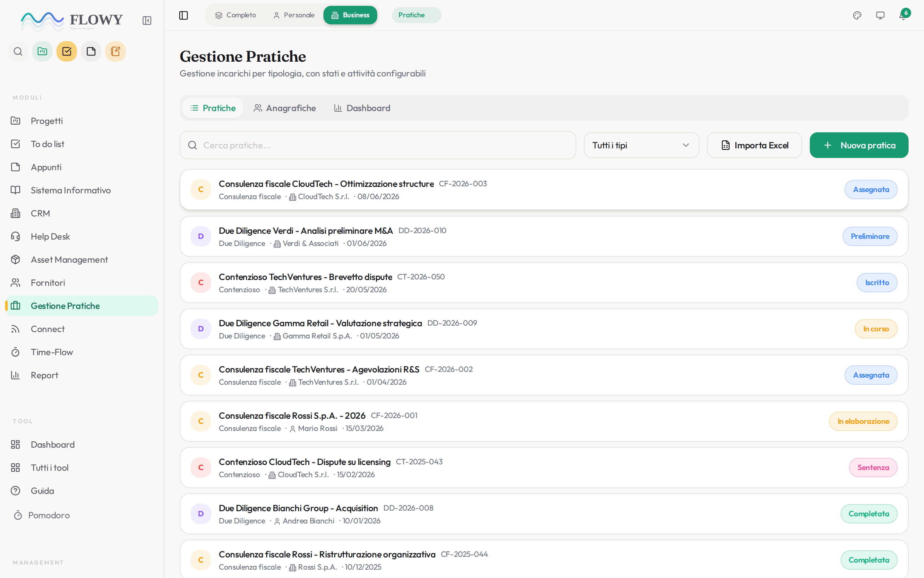Collapse the sidebar with the panel arrow icon

pos(147,21)
